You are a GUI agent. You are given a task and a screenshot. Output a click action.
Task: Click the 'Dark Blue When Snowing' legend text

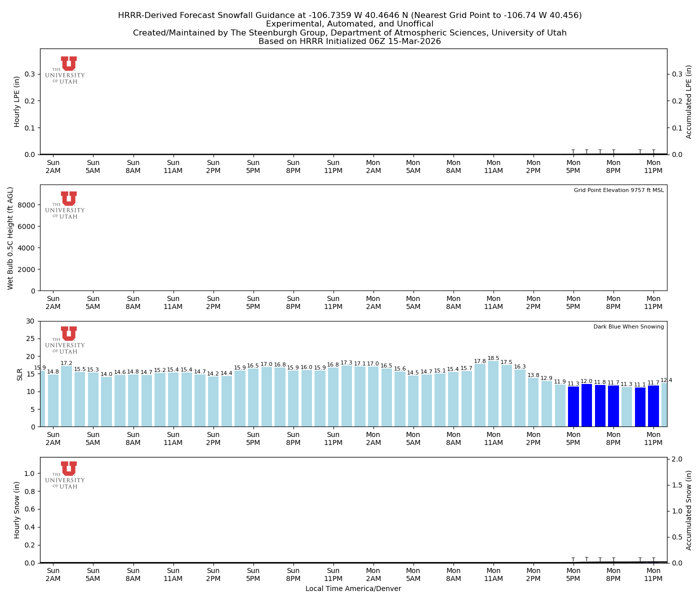click(x=628, y=327)
